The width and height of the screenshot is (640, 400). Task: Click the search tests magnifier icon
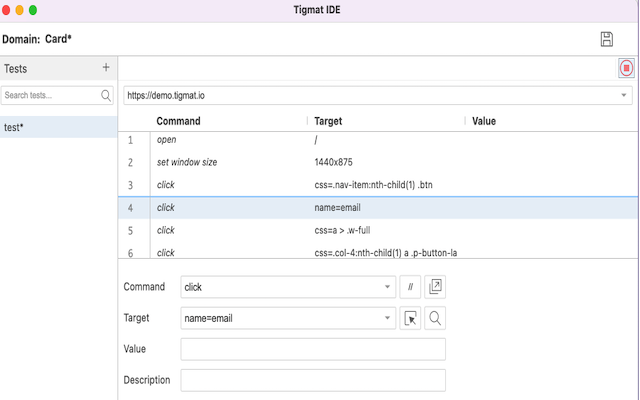[106, 96]
